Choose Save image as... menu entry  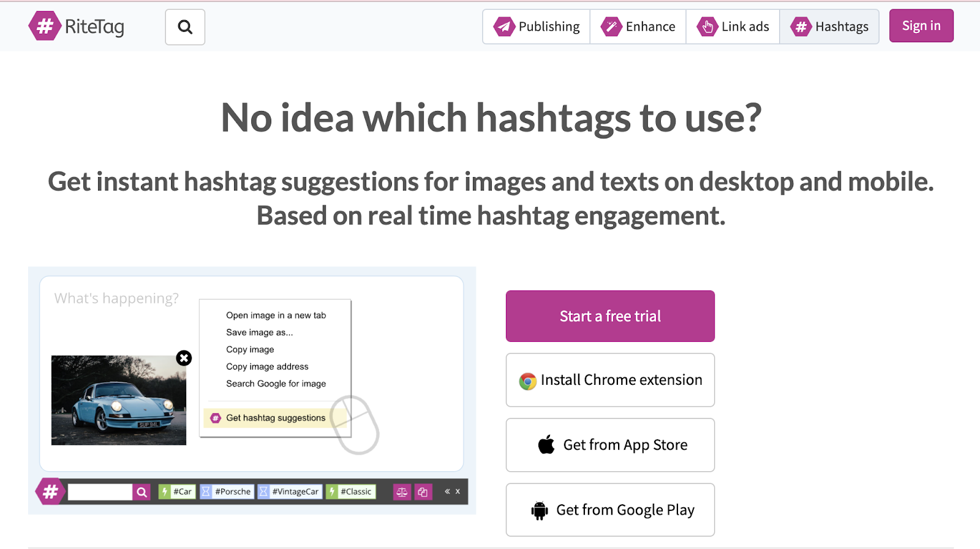[259, 332]
